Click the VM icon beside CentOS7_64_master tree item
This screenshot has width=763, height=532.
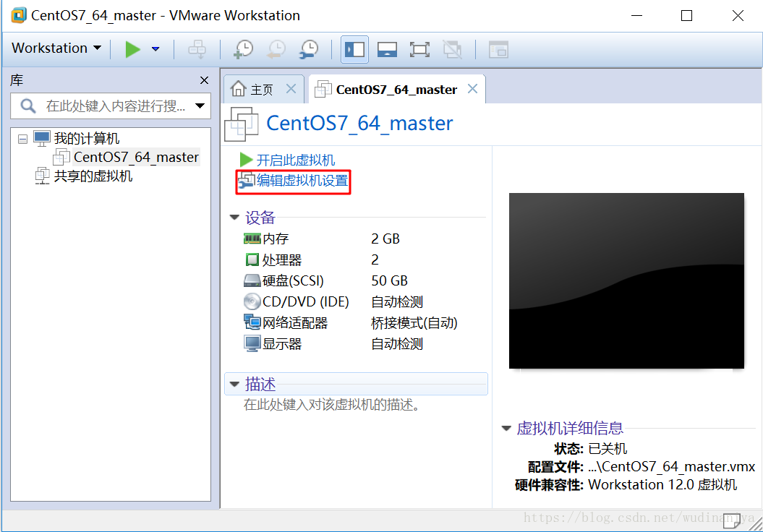(61, 157)
